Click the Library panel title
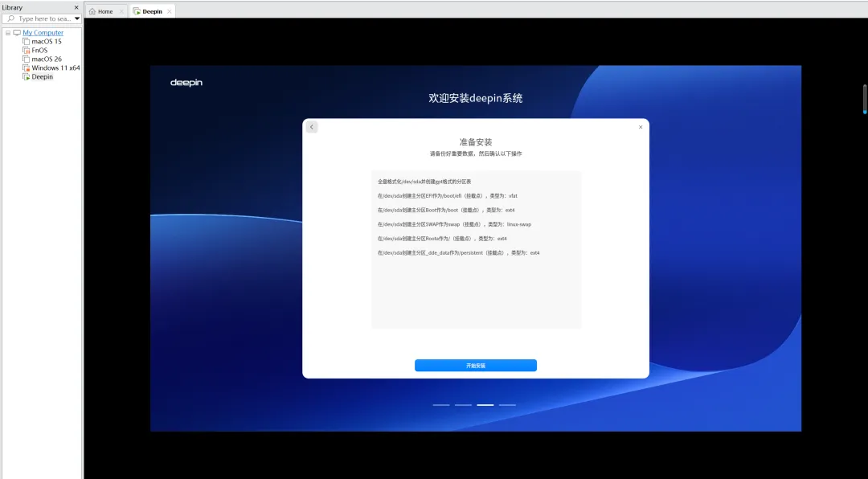 coord(12,8)
